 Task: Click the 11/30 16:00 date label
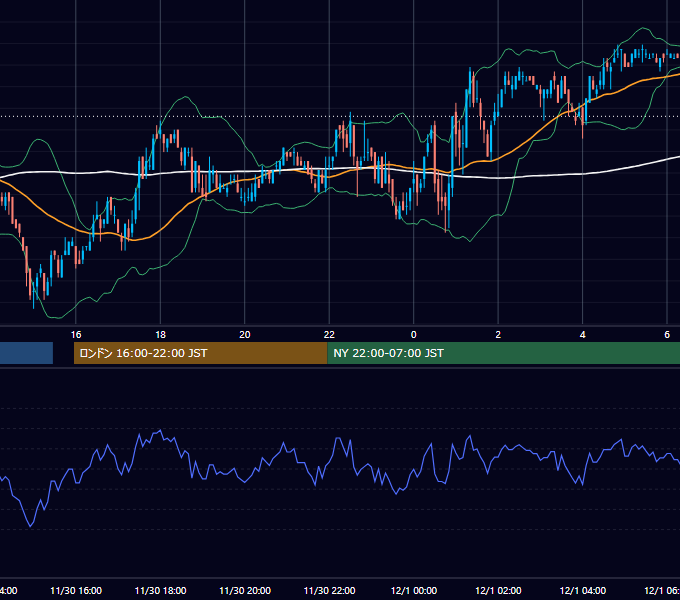(76, 590)
